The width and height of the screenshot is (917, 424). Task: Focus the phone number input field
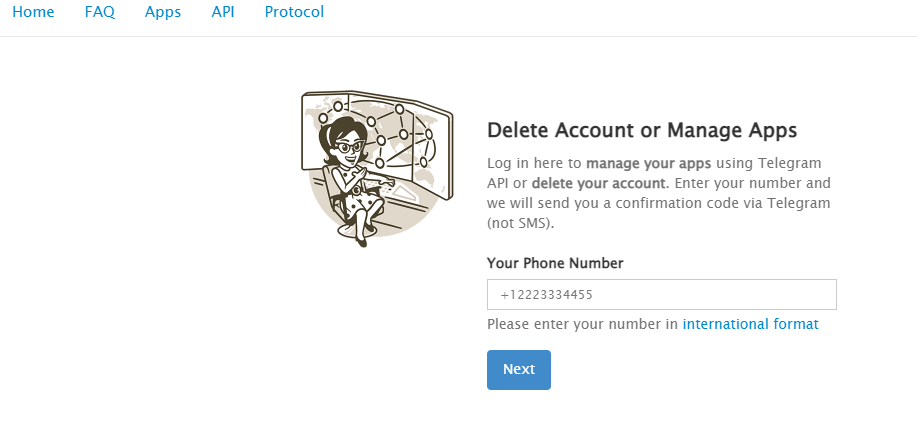(661, 295)
